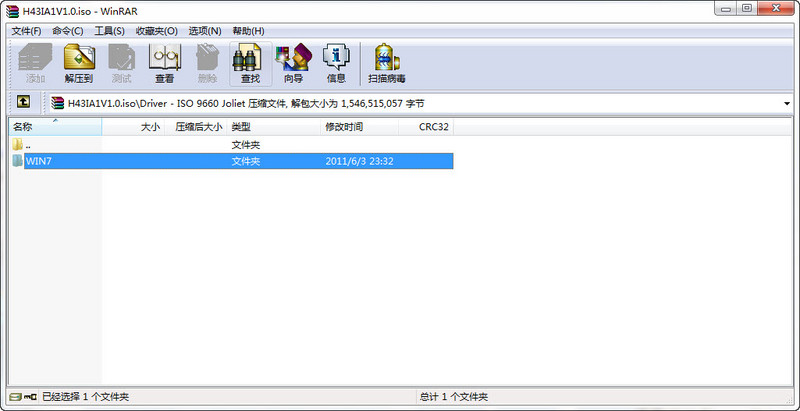Click the WinRAR title bar icon
The image size is (800, 411).
12,11
